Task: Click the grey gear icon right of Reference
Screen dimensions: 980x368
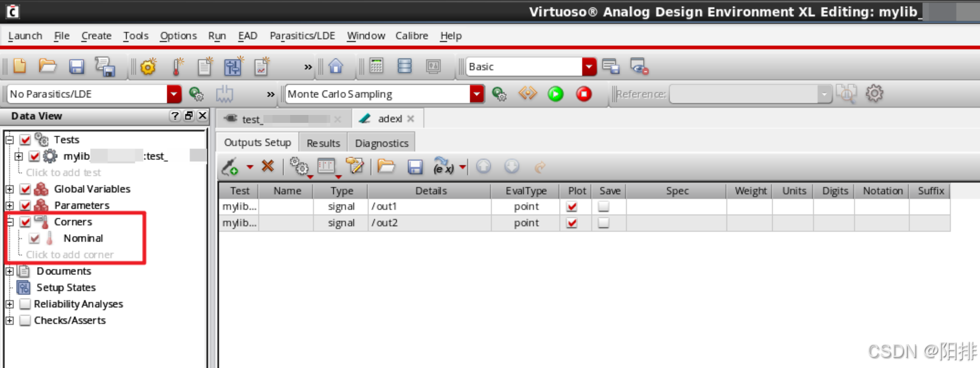Action: [874, 94]
